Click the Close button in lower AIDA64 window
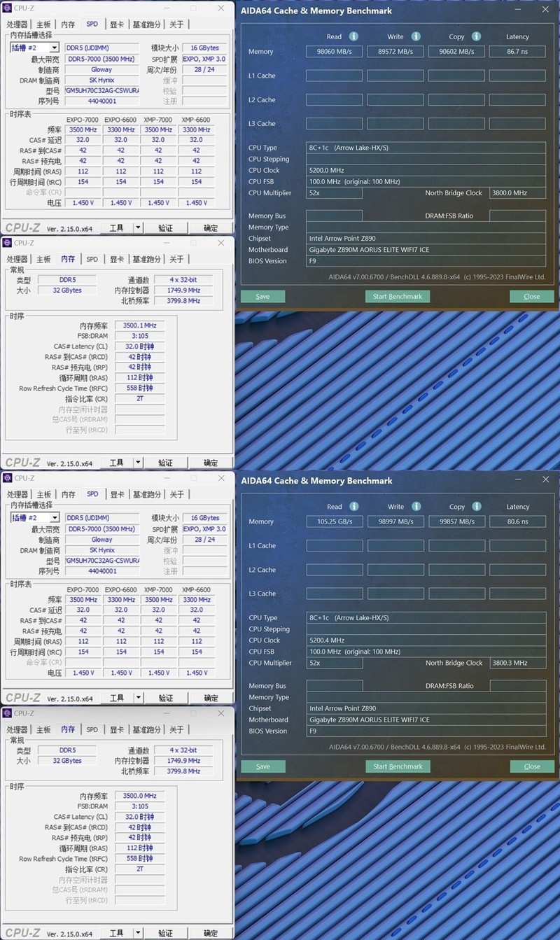 [532, 766]
